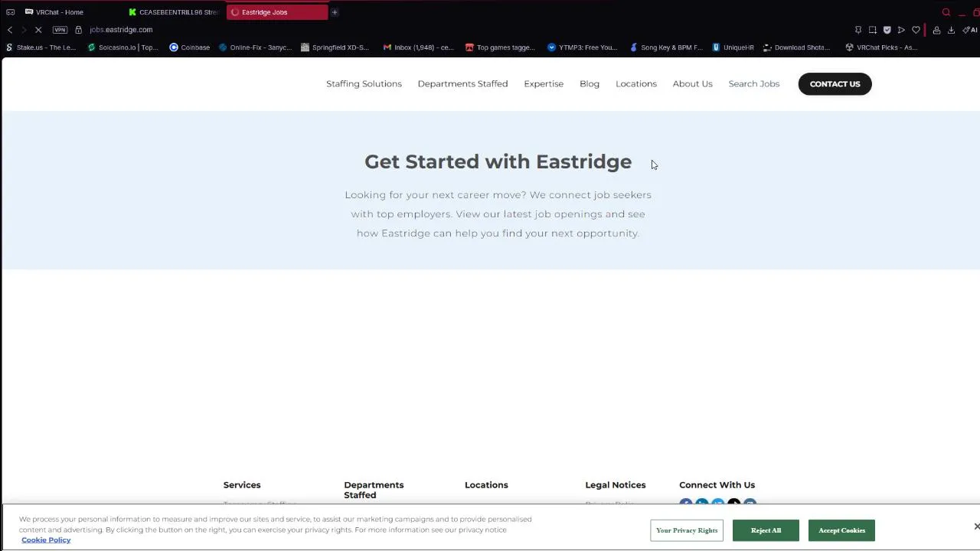
Task: Open the Gmail Inbox bookmark
Action: coord(418,47)
